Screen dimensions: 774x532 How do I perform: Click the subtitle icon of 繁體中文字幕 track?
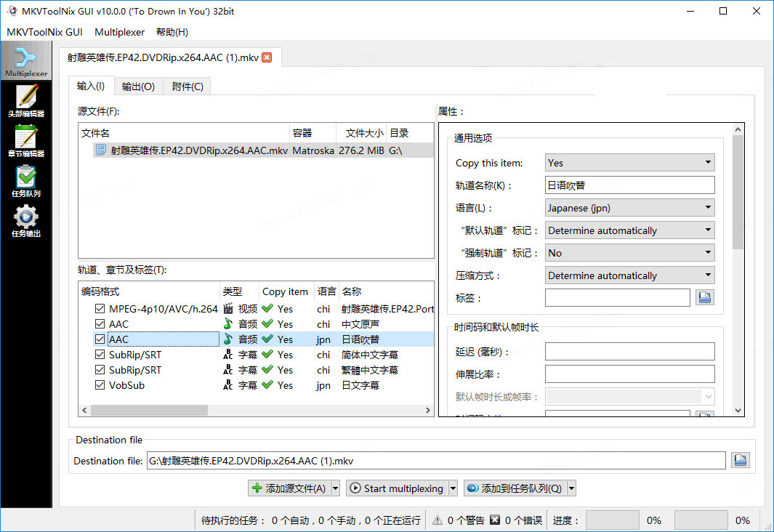click(x=228, y=370)
